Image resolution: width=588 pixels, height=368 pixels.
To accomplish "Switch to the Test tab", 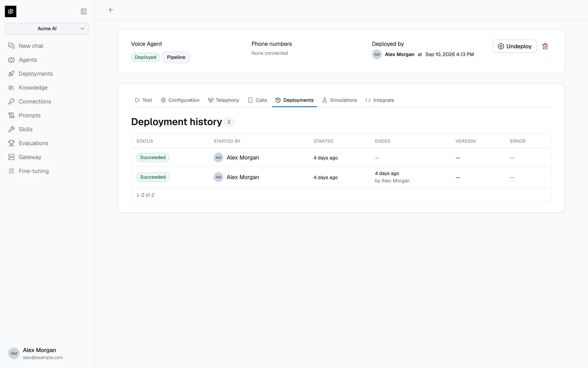I will pos(143,100).
